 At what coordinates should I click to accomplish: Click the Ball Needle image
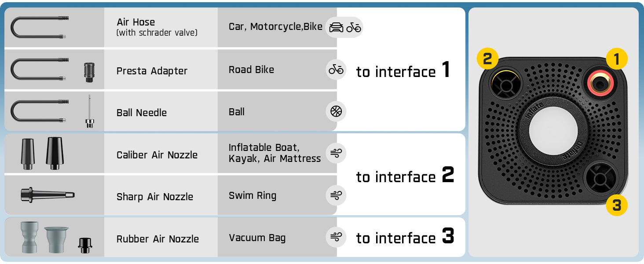pos(90,112)
